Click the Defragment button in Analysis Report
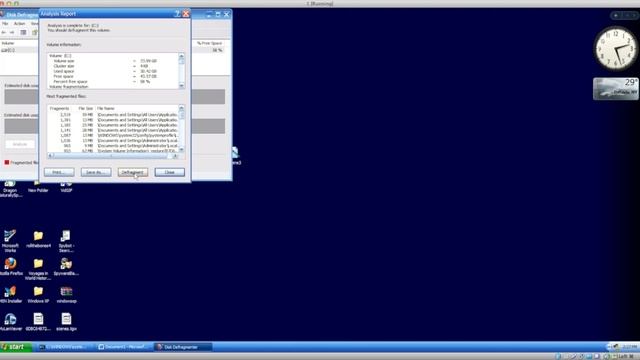Image resolution: width=640 pixels, height=360 pixels. point(132,172)
